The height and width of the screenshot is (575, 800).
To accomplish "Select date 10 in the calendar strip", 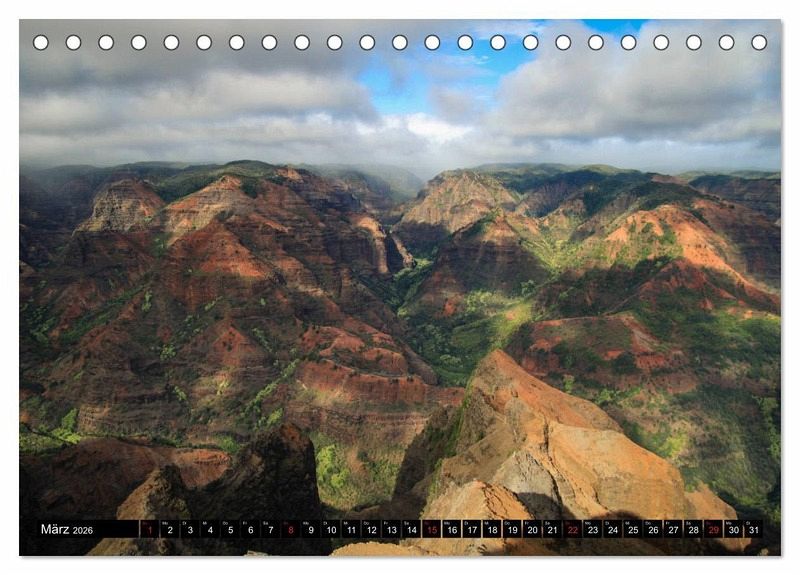I will [330, 529].
